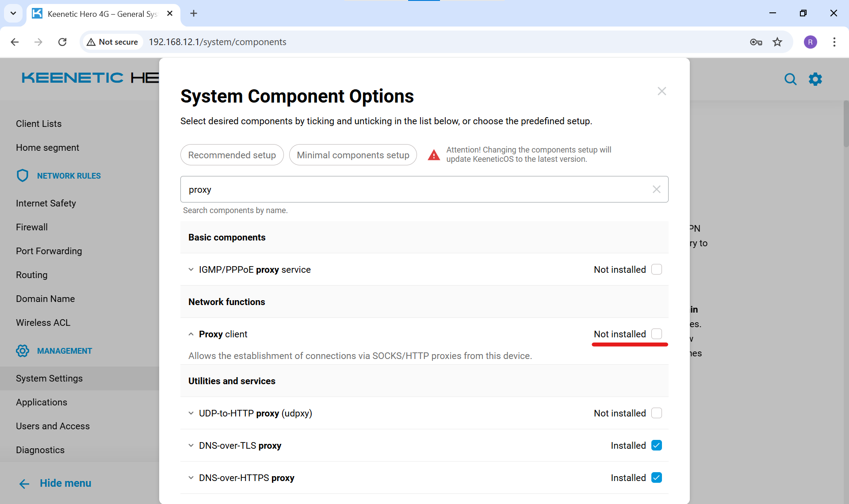Bookmark this page with star icon

tap(777, 42)
